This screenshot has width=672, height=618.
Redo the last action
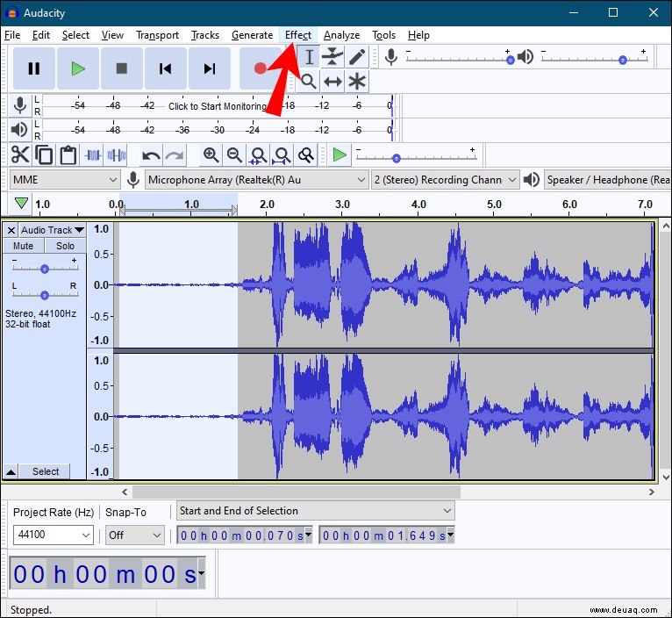click(175, 154)
